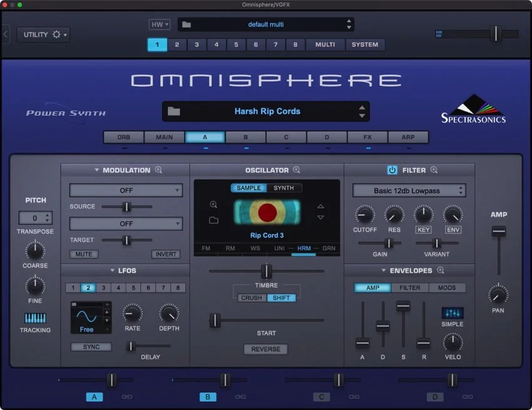Open the modulation Target dropdown showing OFF

click(x=126, y=223)
